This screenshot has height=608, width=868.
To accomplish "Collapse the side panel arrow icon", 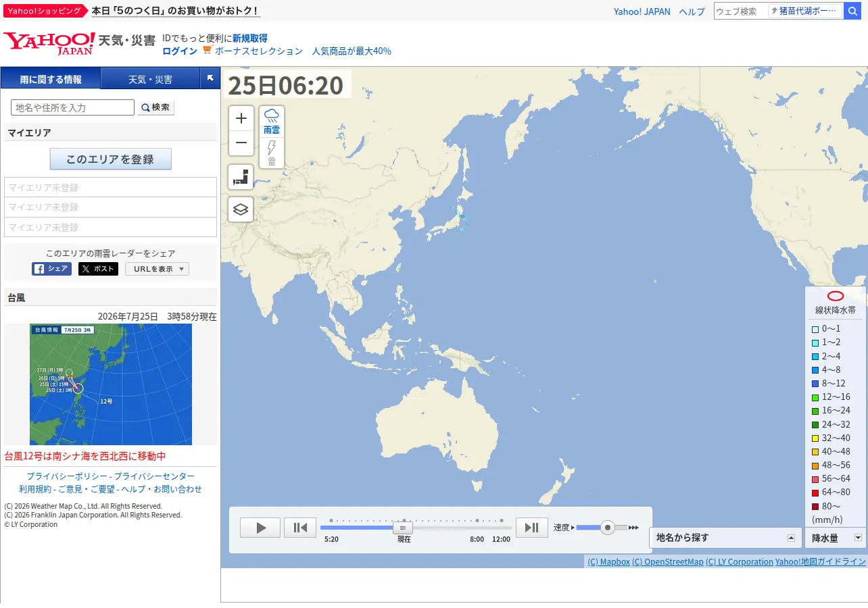I will coord(210,78).
